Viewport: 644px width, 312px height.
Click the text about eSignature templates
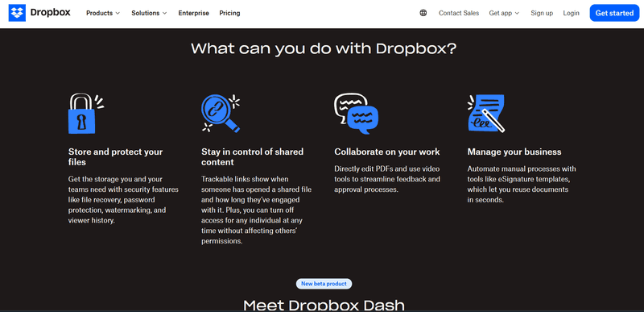(522, 184)
